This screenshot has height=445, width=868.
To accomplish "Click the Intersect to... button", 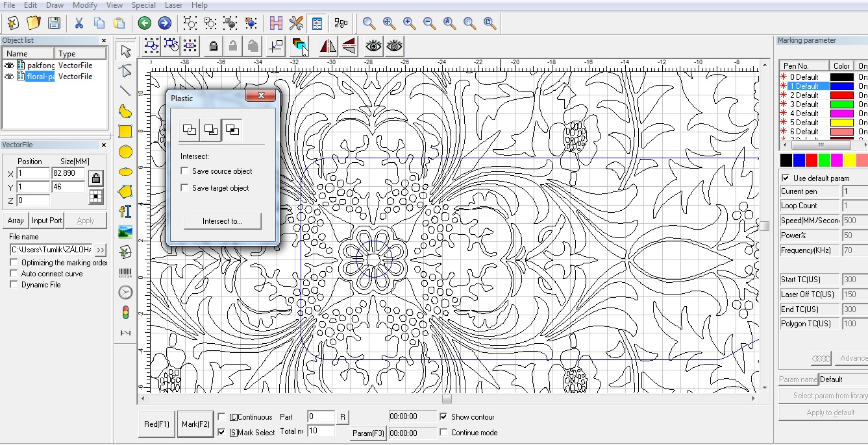I will point(222,221).
